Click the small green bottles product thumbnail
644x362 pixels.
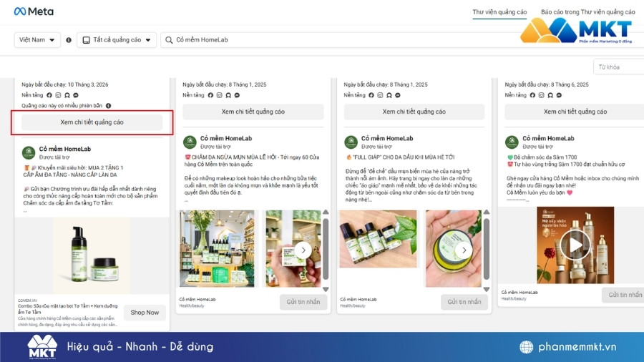(x=378, y=239)
